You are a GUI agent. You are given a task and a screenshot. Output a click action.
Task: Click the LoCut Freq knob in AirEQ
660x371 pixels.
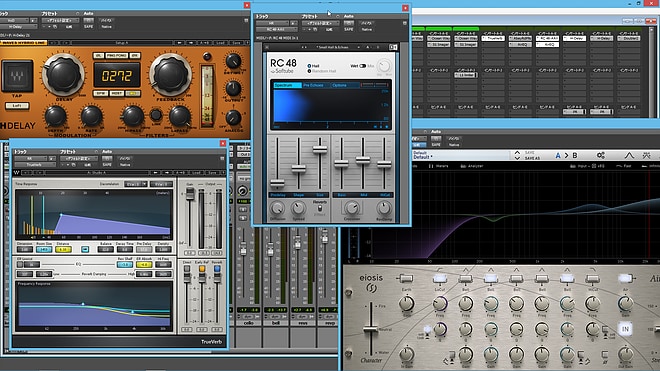click(x=440, y=303)
